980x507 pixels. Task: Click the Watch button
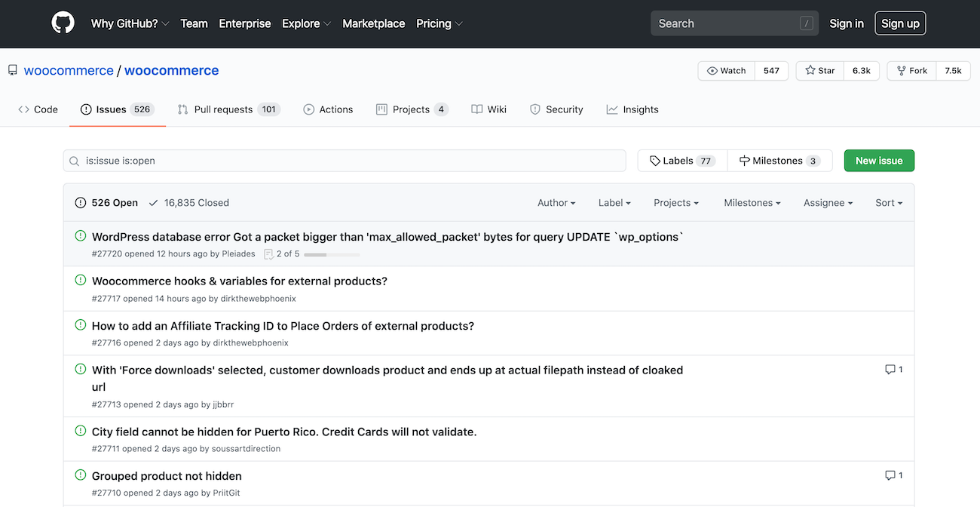click(x=727, y=70)
